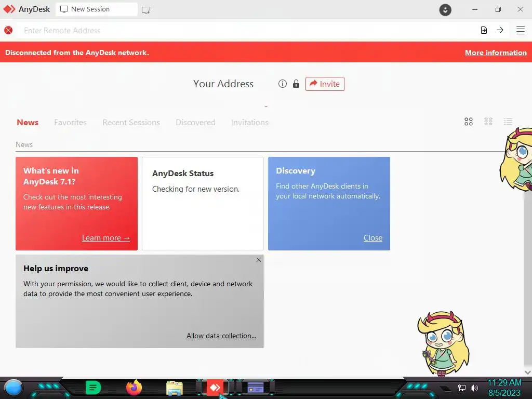The height and width of the screenshot is (399, 532).
Task: Click the red disconnected status icon
Action: (x=8, y=30)
